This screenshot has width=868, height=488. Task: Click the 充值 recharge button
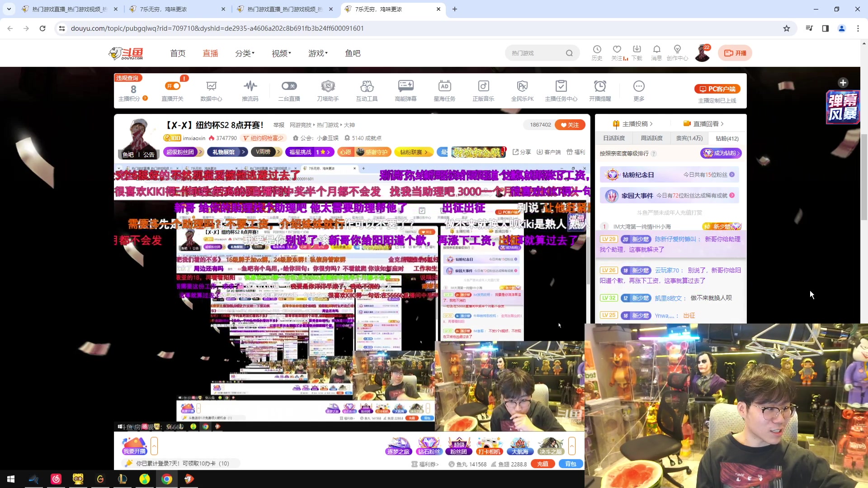(542, 464)
